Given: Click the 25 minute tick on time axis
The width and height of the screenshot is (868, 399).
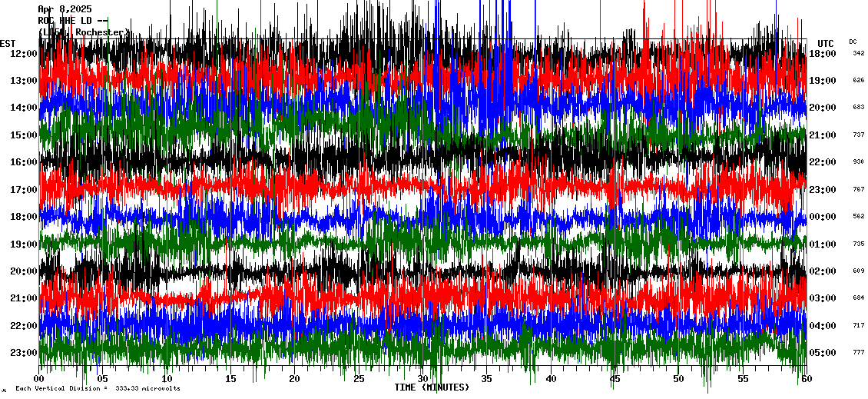Looking at the screenshot, I should [x=359, y=379].
